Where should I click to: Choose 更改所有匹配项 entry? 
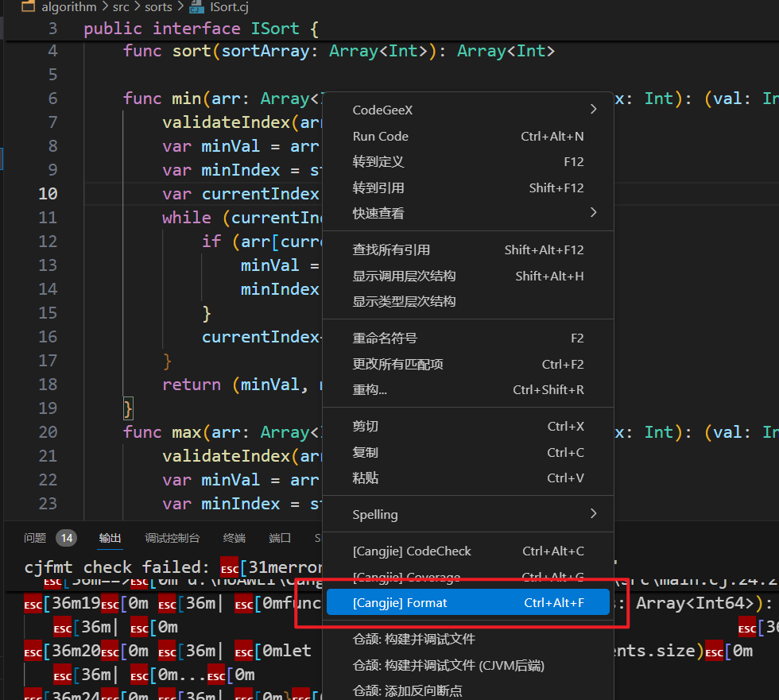click(468, 364)
